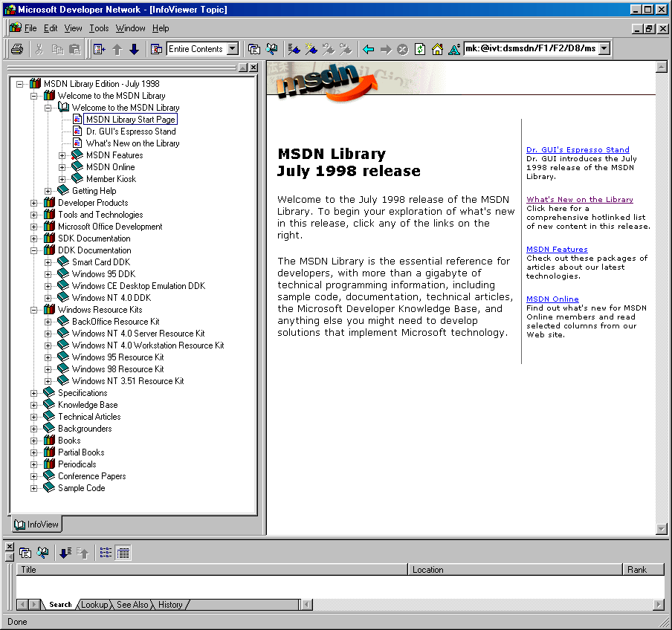672x630 pixels.
Task: Expand the Developer Products node
Action: [34, 203]
